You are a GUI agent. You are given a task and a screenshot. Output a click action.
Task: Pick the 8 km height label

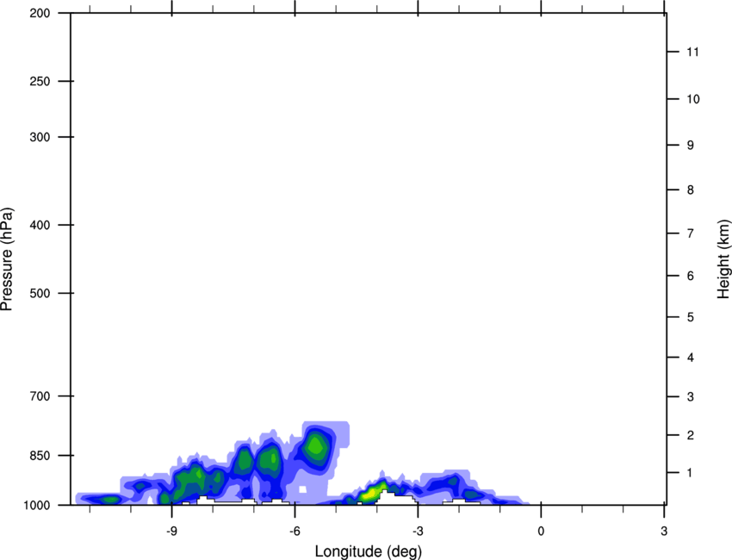(690, 190)
